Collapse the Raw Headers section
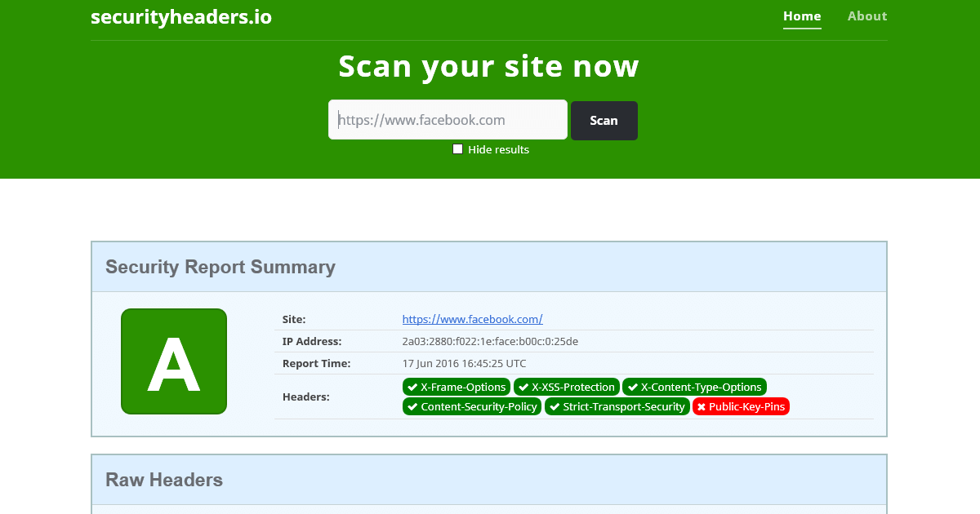The image size is (980, 514). (164, 480)
